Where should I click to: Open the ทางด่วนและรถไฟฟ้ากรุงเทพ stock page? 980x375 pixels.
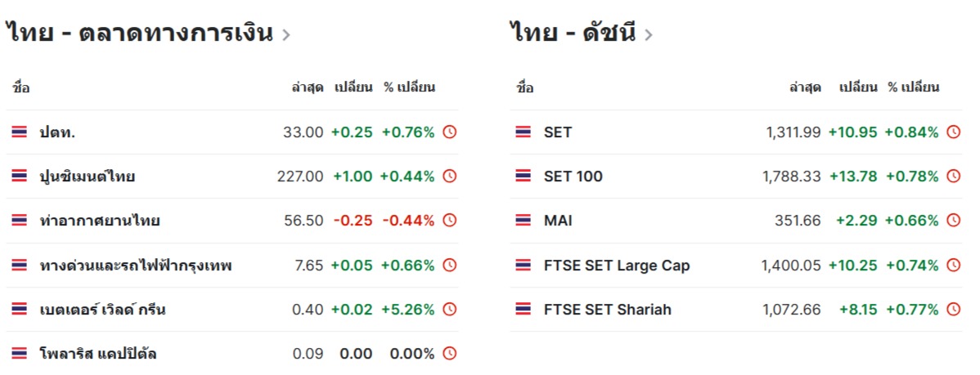(136, 266)
